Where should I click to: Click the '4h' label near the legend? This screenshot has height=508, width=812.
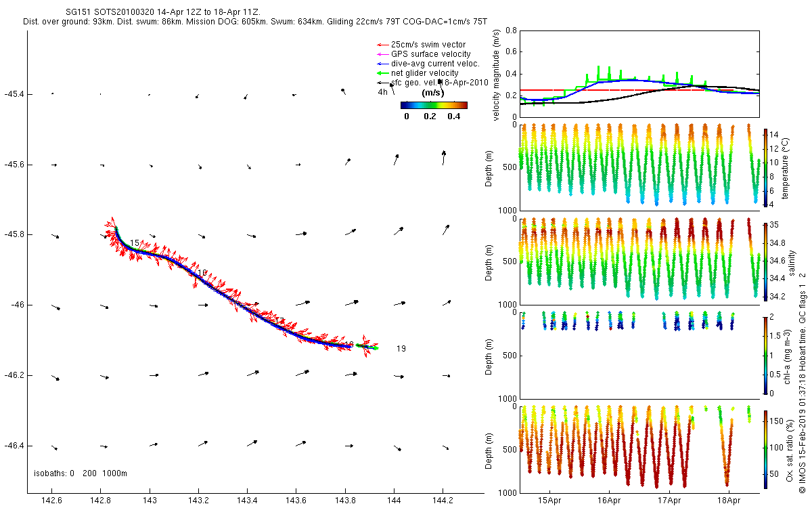(383, 91)
